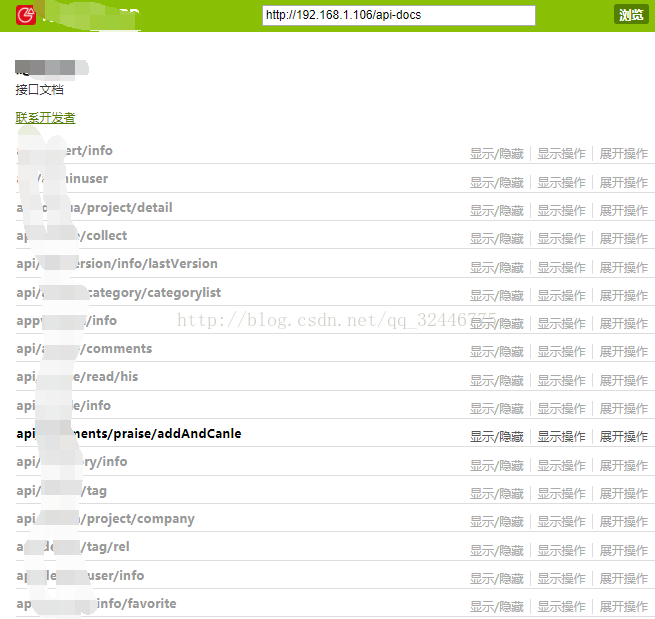Click 展开操作 for the project/company row
This screenshot has height=619, width=655.
point(624,521)
